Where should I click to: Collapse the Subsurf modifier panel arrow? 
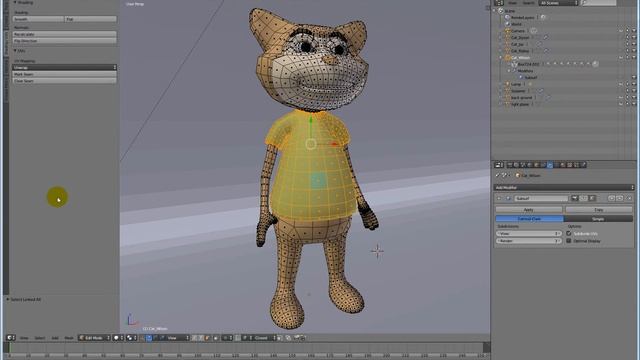(x=499, y=198)
